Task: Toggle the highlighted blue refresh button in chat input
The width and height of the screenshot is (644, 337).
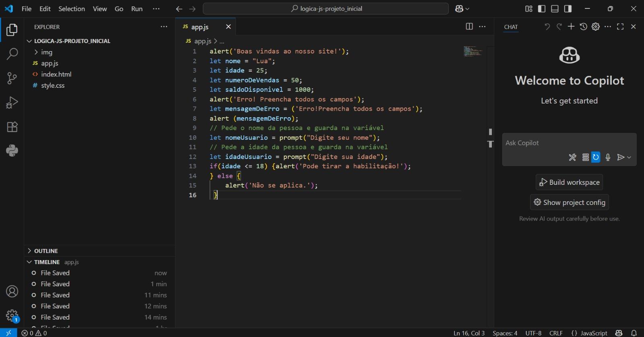Action: [596, 157]
